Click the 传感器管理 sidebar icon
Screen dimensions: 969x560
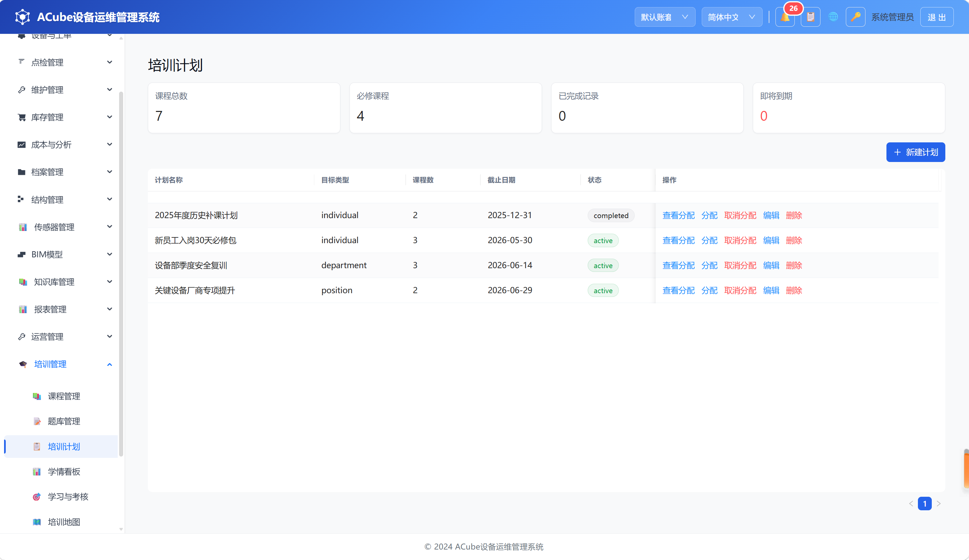pyautogui.click(x=23, y=227)
